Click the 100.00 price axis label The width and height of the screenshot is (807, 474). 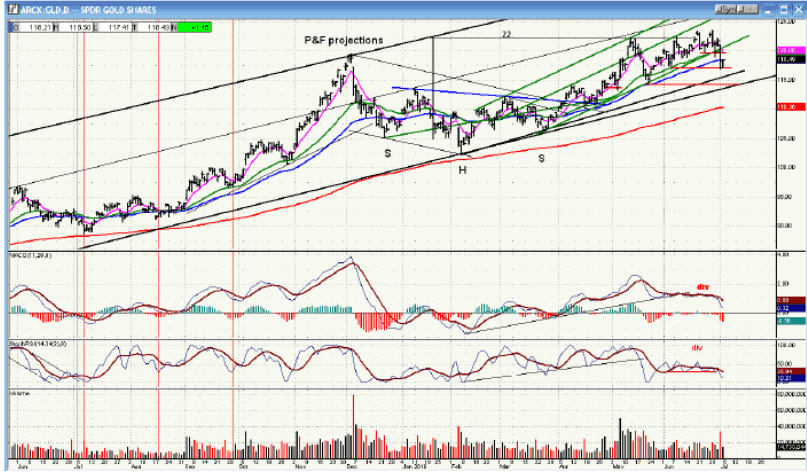click(x=785, y=167)
